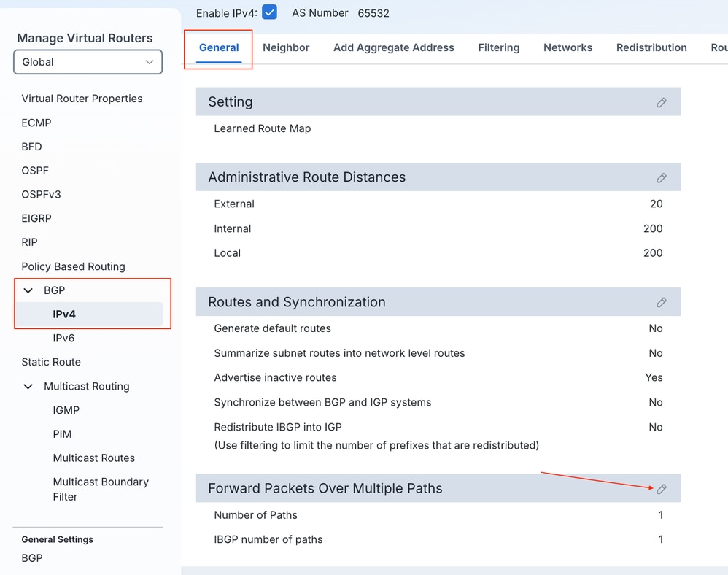Screen dimensions: 728x575
Task: Uncheck the Enable IPv4 checkbox
Action: pos(269,12)
